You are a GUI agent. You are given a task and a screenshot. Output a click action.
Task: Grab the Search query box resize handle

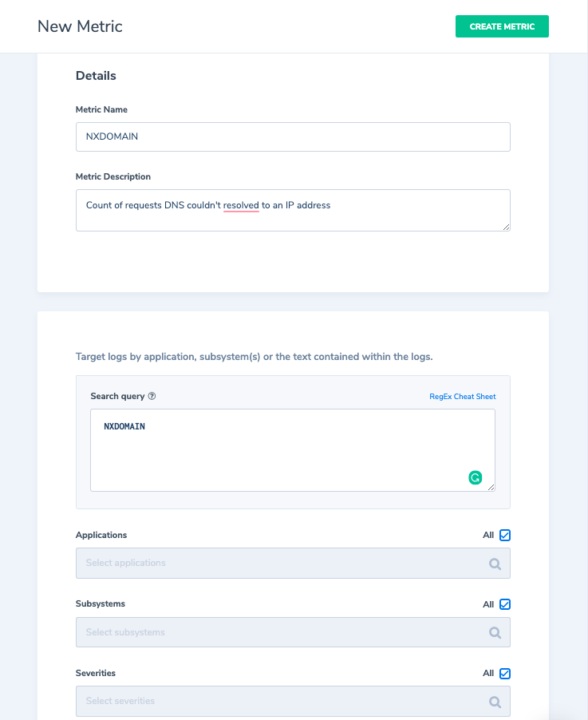click(491, 487)
